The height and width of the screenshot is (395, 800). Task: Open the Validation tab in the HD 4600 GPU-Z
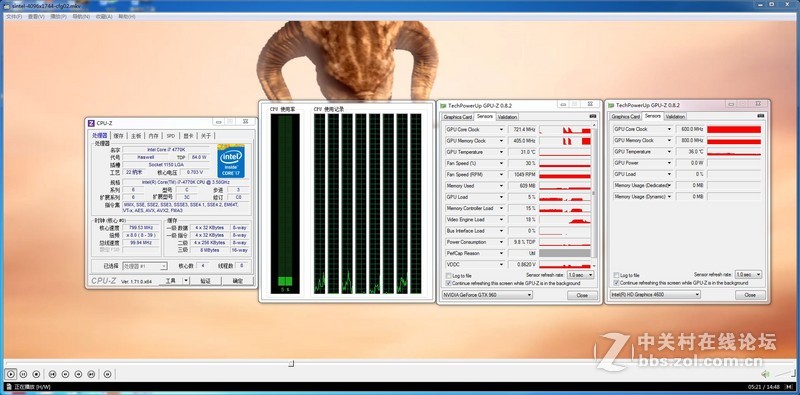(675, 116)
